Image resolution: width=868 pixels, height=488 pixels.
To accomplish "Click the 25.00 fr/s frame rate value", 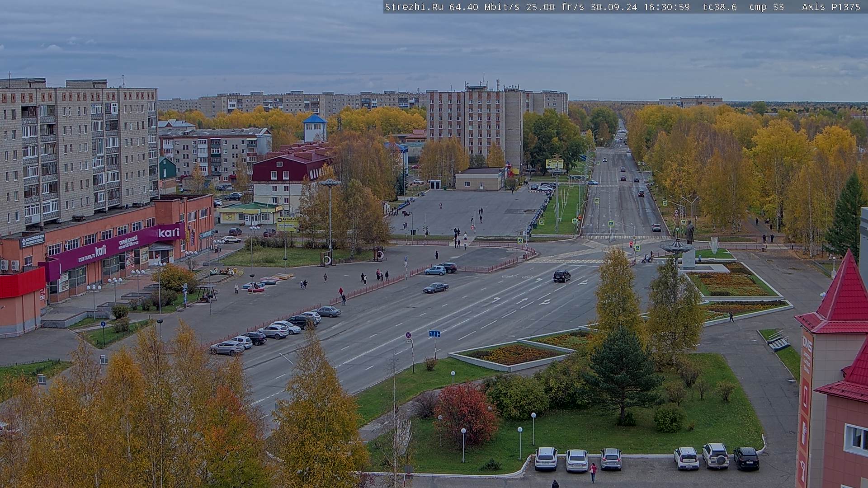I will 555,7.
